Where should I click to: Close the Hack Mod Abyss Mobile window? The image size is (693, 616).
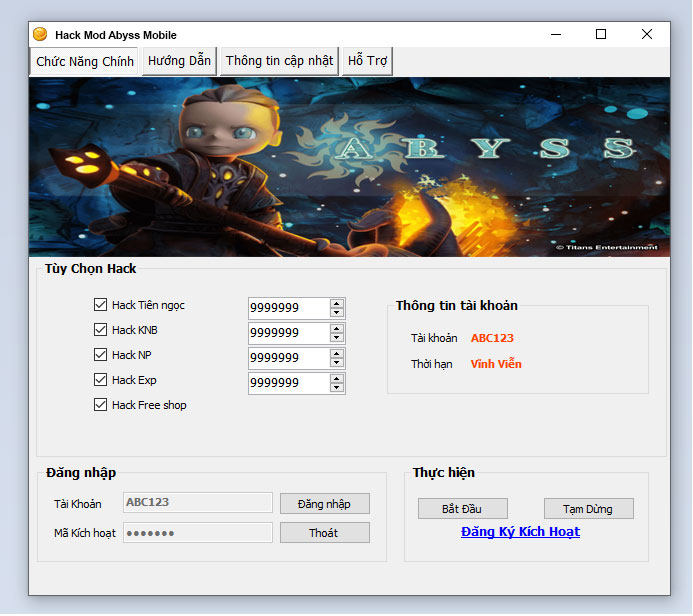(x=647, y=34)
